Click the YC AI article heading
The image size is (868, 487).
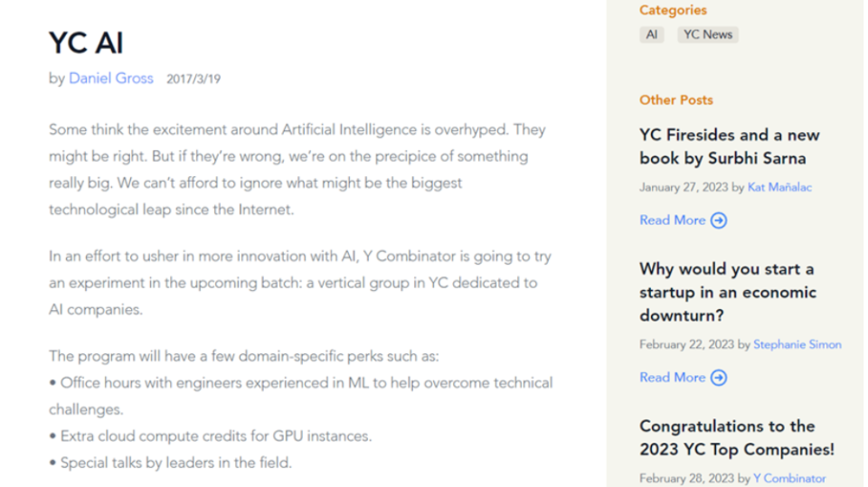[86, 42]
